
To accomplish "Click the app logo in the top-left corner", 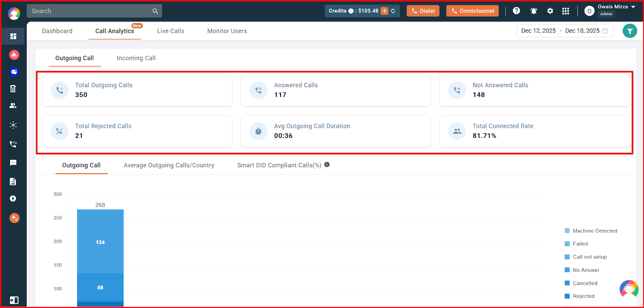I will coord(14,13).
